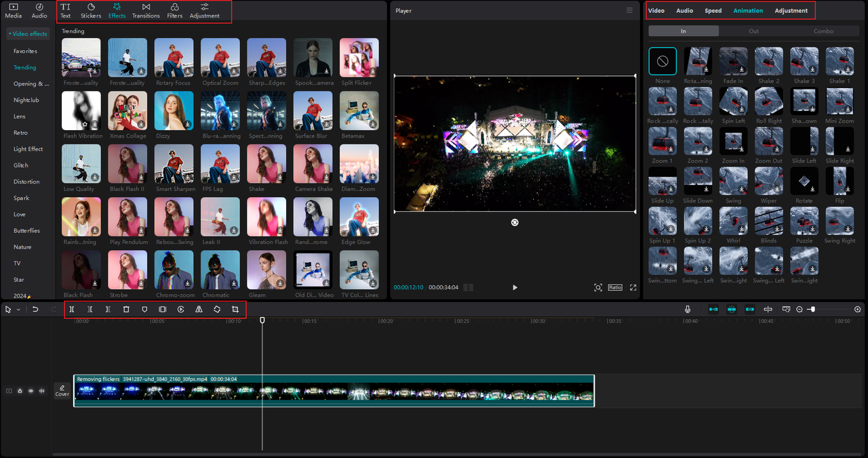Switch to the Speed tab
Image resolution: width=868 pixels, height=458 pixels.
click(x=713, y=11)
